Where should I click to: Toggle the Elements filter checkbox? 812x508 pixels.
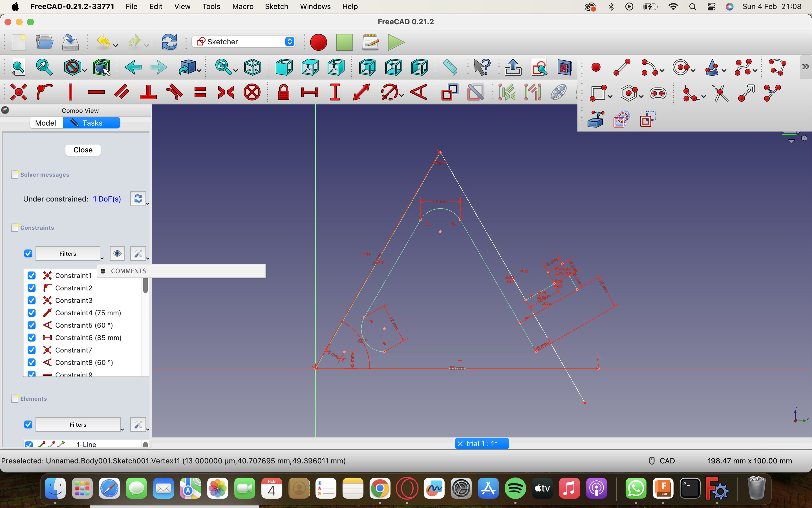click(x=28, y=424)
